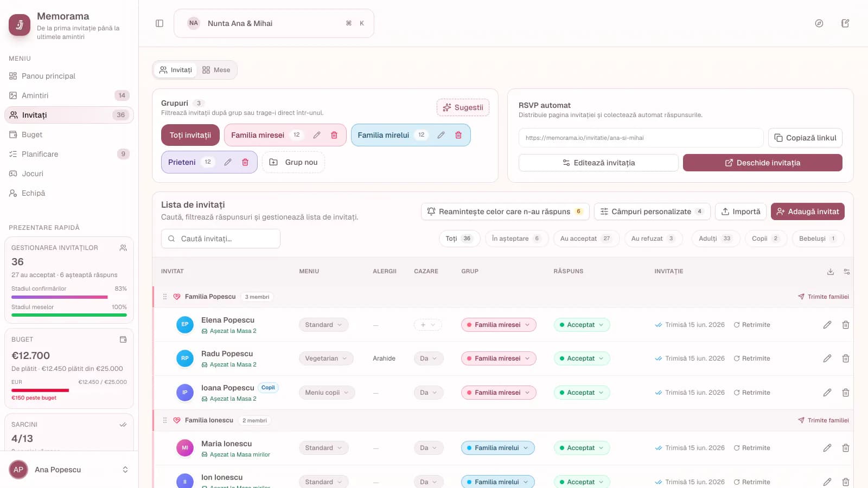Viewport: 868px width, 488px height.
Task: Show only Adulți guests
Action: click(x=716, y=239)
